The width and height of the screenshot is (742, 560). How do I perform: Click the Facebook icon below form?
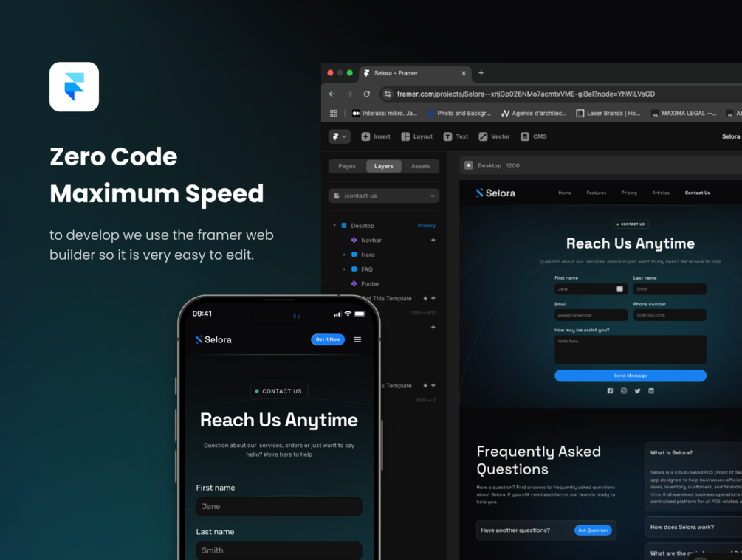(x=610, y=391)
